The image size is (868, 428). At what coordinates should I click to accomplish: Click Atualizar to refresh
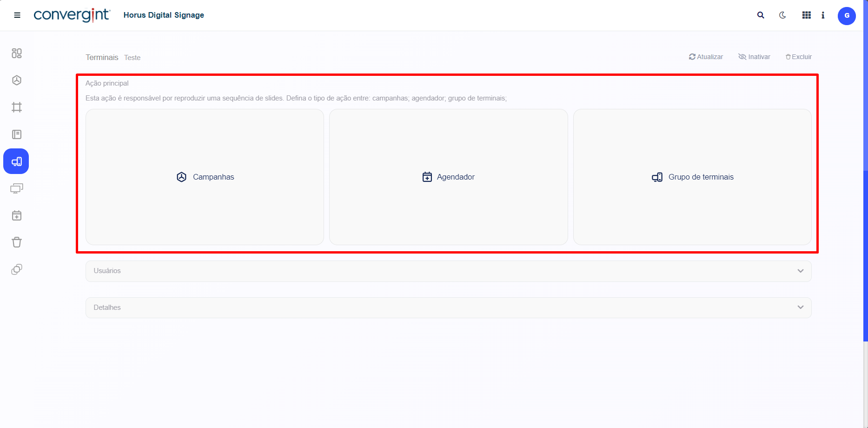[706, 57]
